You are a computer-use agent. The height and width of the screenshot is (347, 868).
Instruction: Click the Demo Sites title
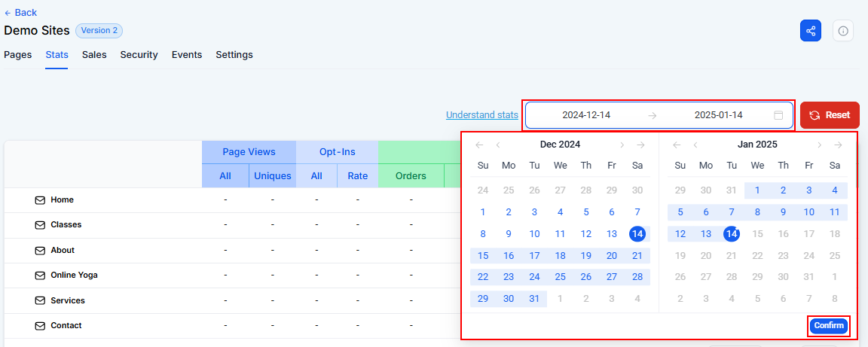36,30
